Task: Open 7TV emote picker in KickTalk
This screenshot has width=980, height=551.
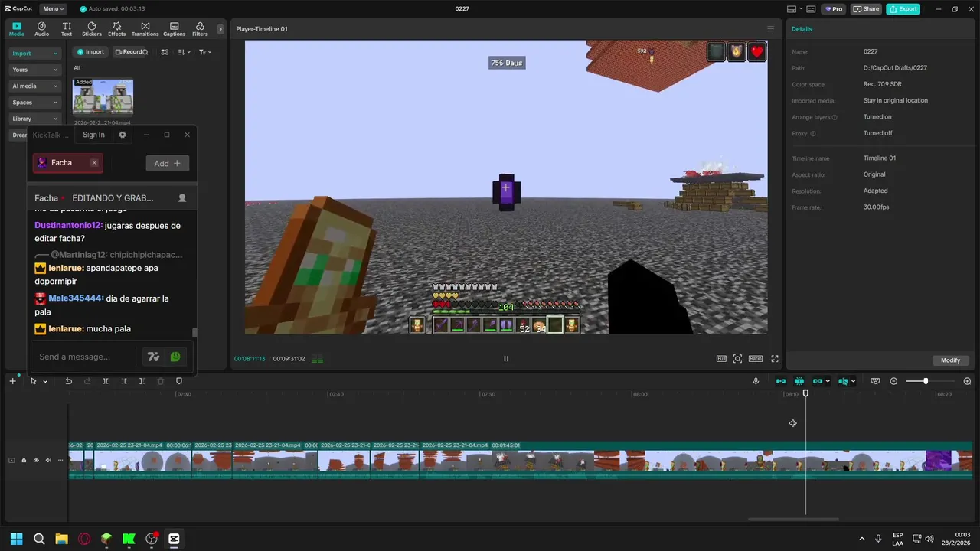Action: coord(153,357)
